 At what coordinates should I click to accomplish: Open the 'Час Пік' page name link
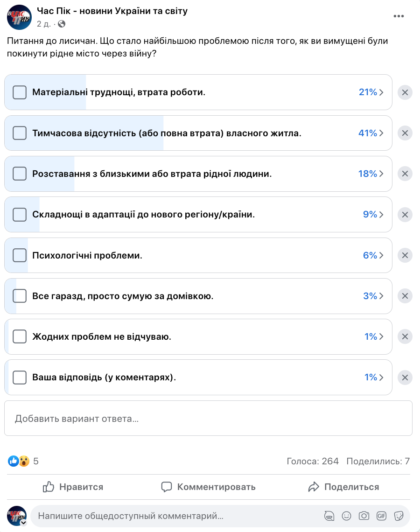pos(112,11)
